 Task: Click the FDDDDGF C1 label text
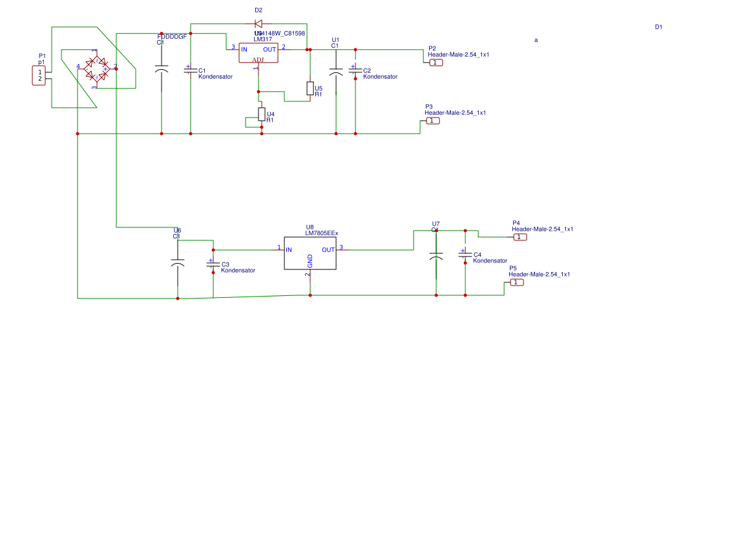(x=171, y=37)
